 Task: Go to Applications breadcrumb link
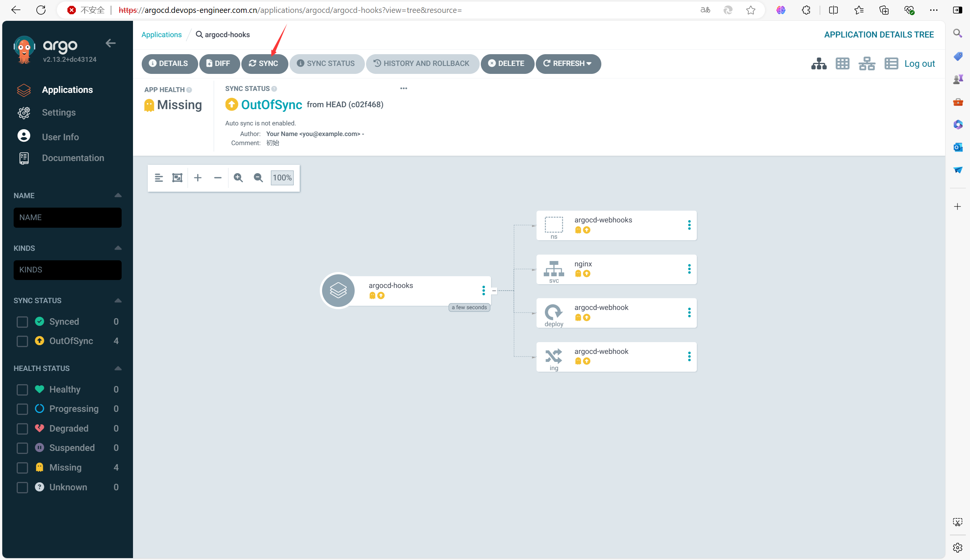pos(161,34)
